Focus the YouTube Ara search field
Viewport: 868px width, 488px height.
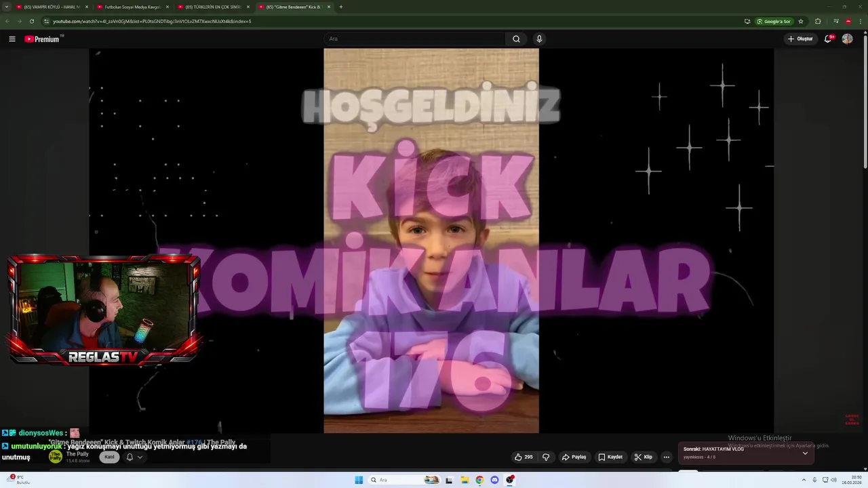[x=414, y=39]
